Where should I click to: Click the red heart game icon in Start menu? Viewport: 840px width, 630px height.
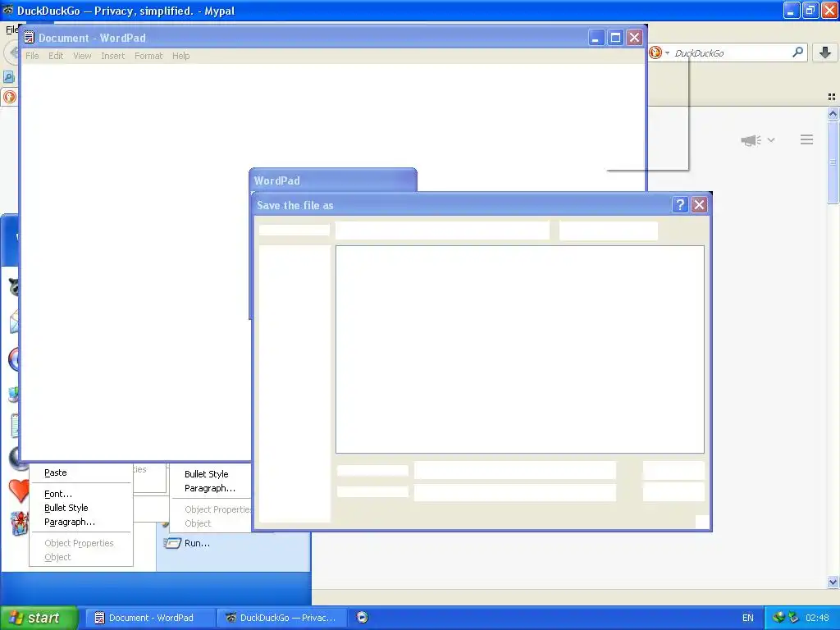(19, 491)
